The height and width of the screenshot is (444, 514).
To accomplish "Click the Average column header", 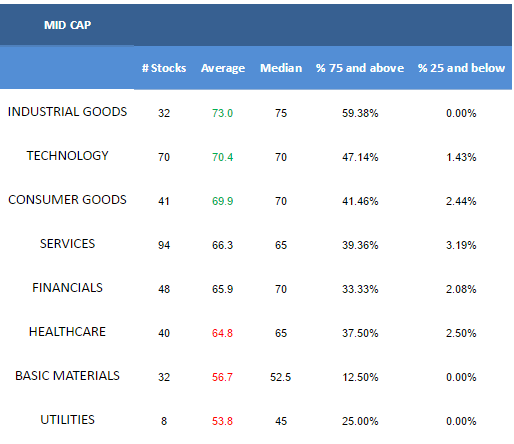I will (x=223, y=68).
